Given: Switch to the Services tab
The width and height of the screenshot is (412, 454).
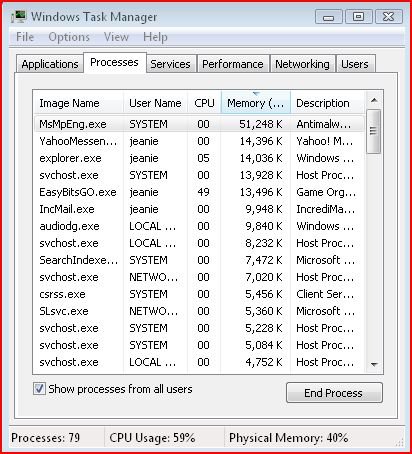Looking at the screenshot, I should [x=170, y=64].
